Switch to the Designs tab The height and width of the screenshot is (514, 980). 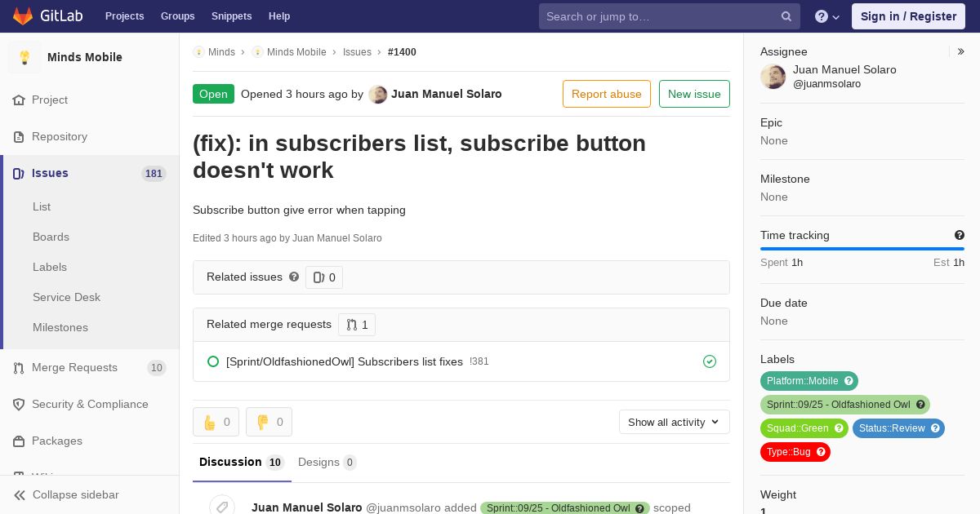[x=327, y=463]
